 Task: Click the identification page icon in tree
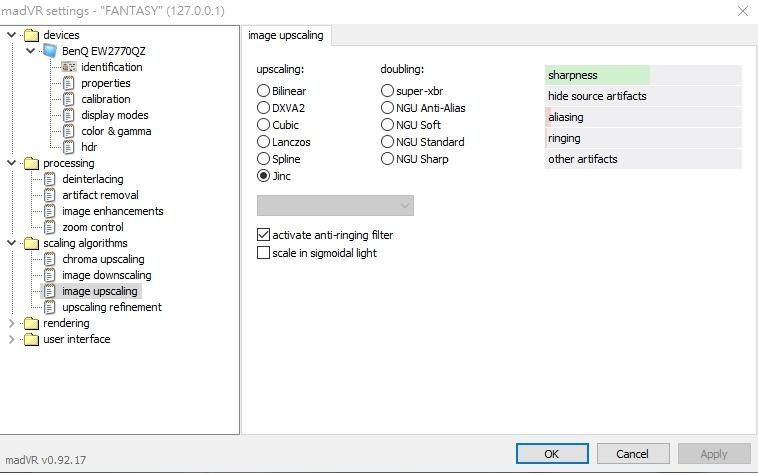point(69,67)
